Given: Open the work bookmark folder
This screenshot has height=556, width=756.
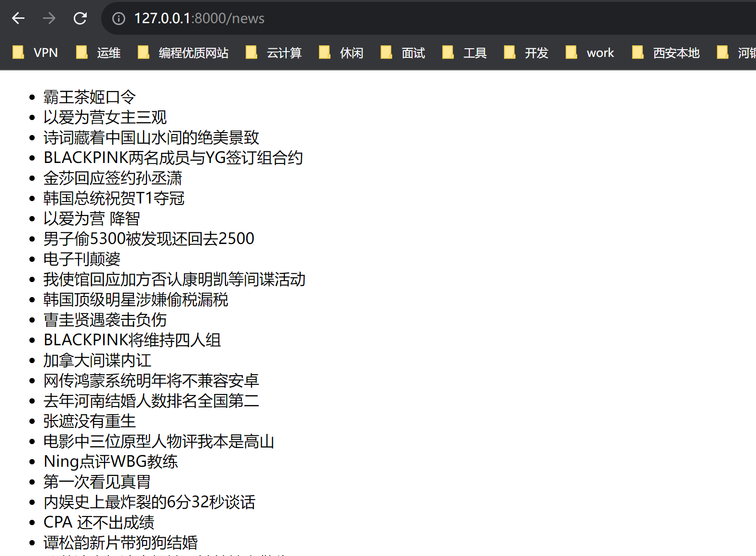Looking at the screenshot, I should point(590,53).
